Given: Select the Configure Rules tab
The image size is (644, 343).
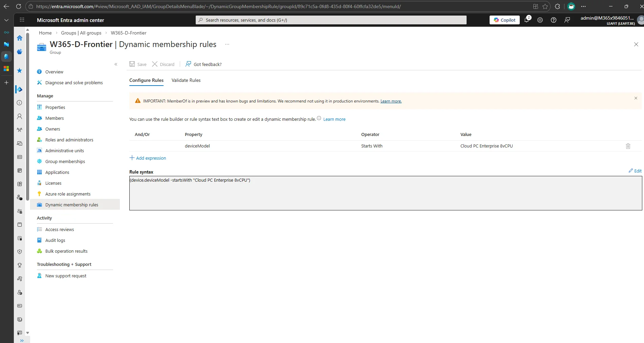Looking at the screenshot, I should tap(146, 80).
